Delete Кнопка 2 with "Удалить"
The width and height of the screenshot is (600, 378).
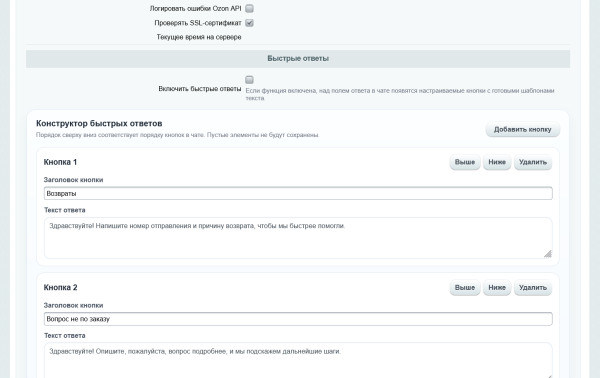tap(533, 288)
